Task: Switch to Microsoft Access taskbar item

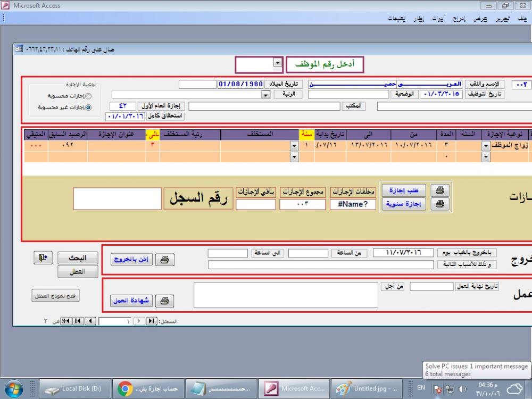Action: (294, 389)
